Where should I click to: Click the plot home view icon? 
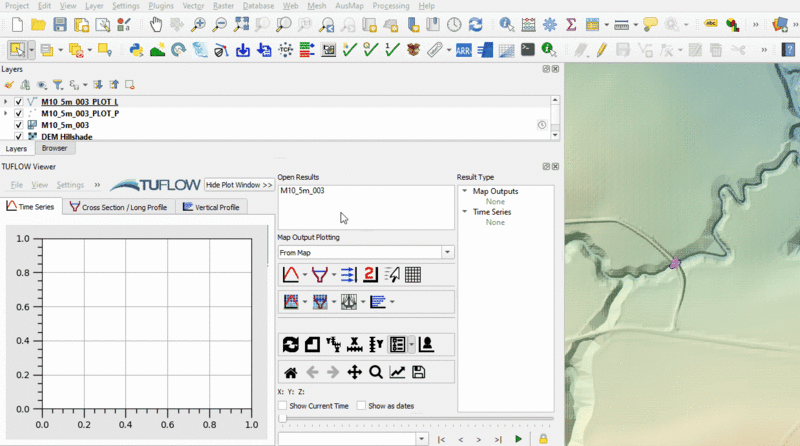click(290, 372)
